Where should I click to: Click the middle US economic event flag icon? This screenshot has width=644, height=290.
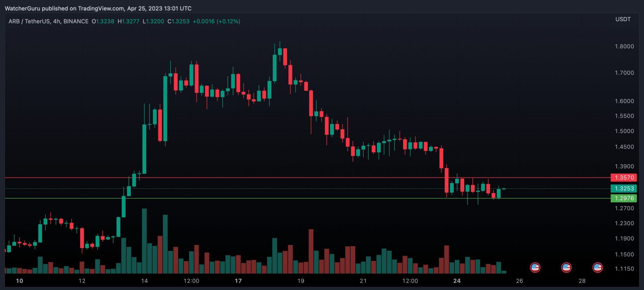(566, 268)
